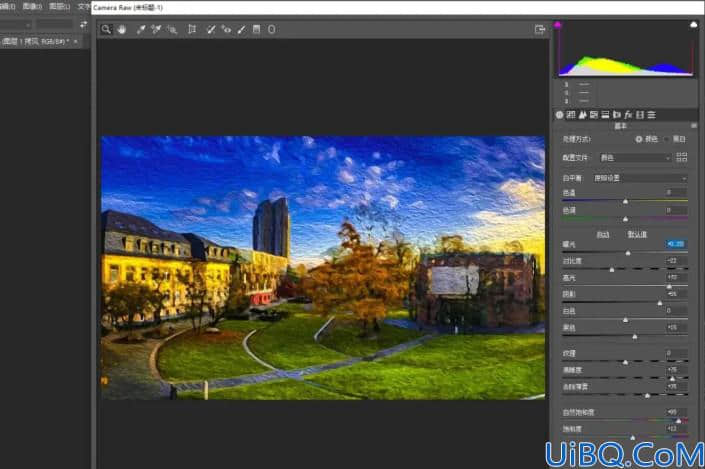Open the Tone Curve panel tab
Viewport: 705px width, 469px height.
[571, 115]
